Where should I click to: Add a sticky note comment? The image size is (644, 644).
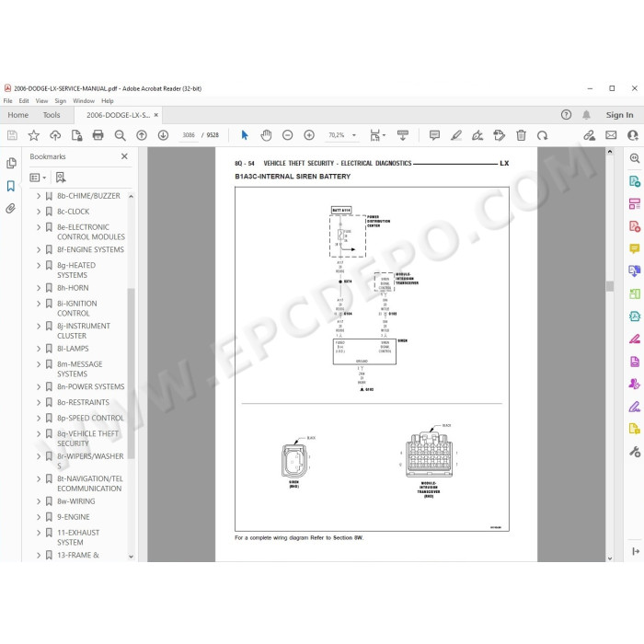pyautogui.click(x=434, y=135)
